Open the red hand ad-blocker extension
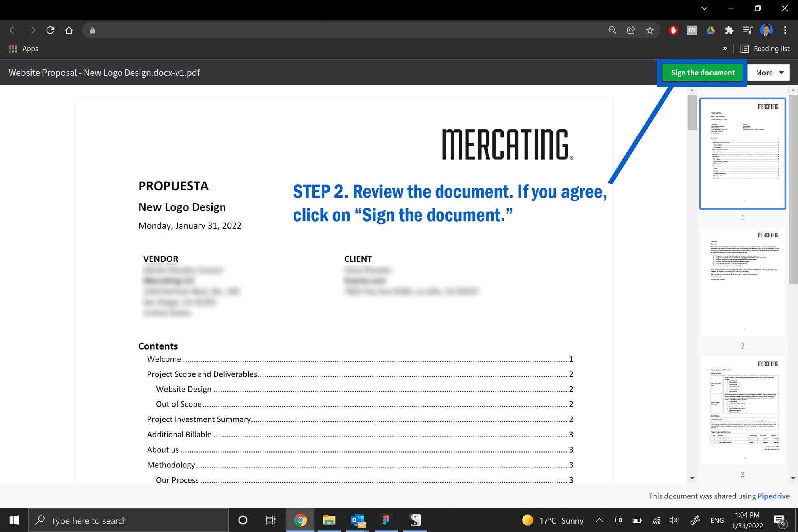 coord(673,30)
